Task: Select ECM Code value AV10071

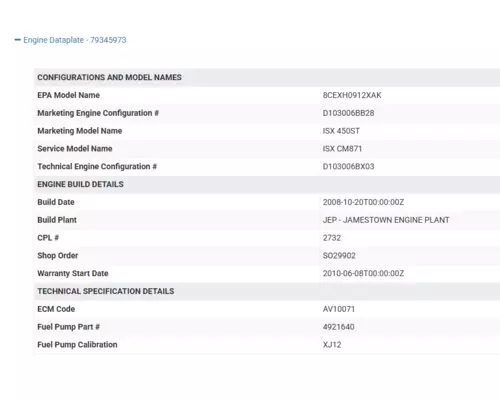Action: (x=339, y=309)
